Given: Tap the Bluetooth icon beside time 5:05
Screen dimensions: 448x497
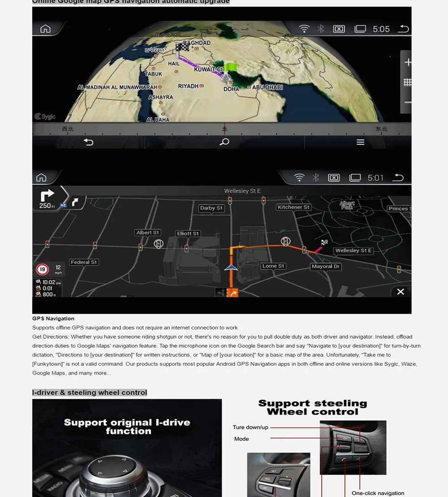Looking at the screenshot, I should (x=321, y=29).
